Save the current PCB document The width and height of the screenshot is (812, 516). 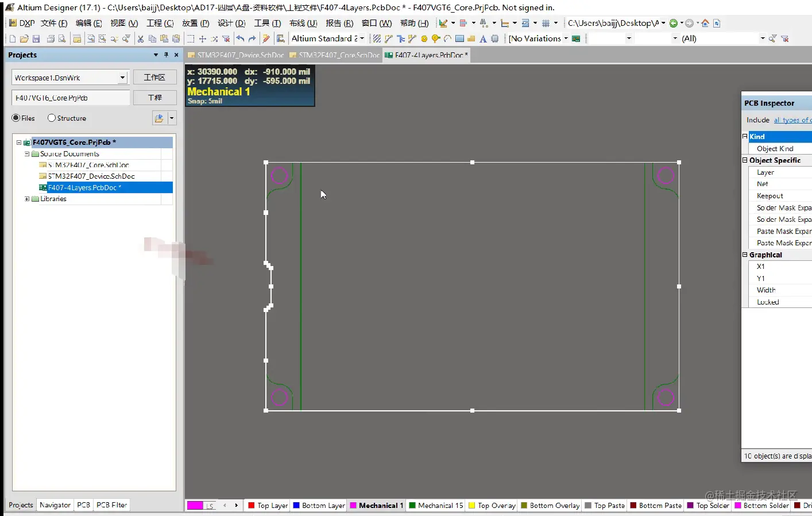(x=36, y=38)
